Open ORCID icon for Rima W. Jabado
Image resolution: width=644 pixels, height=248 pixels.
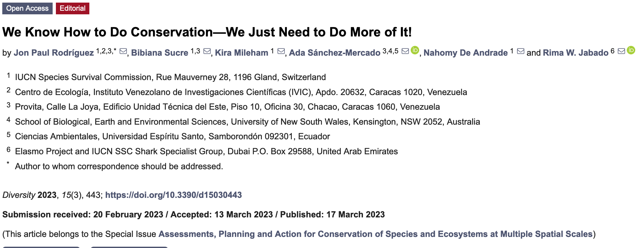631,50
